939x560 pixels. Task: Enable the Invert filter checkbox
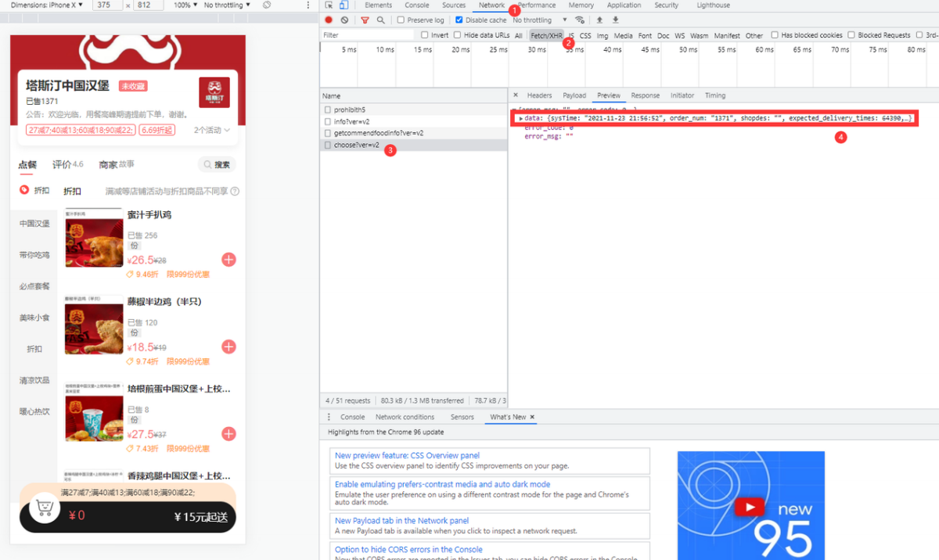click(425, 35)
